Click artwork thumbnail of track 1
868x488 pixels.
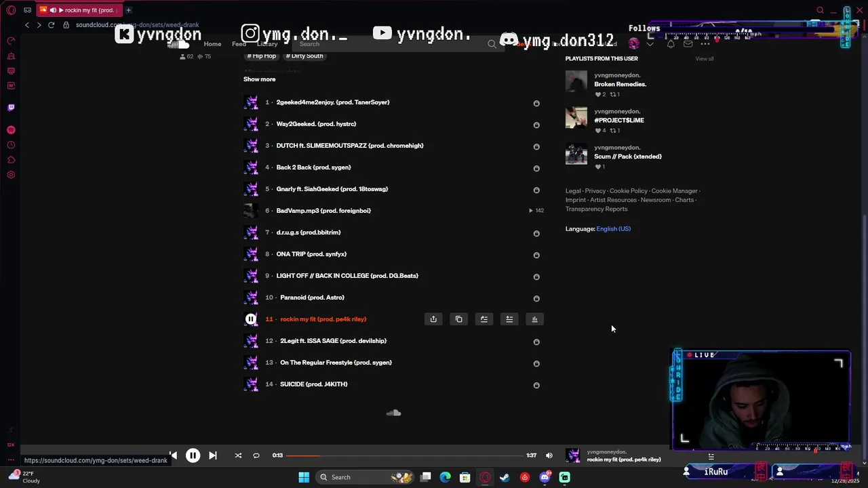(x=251, y=102)
